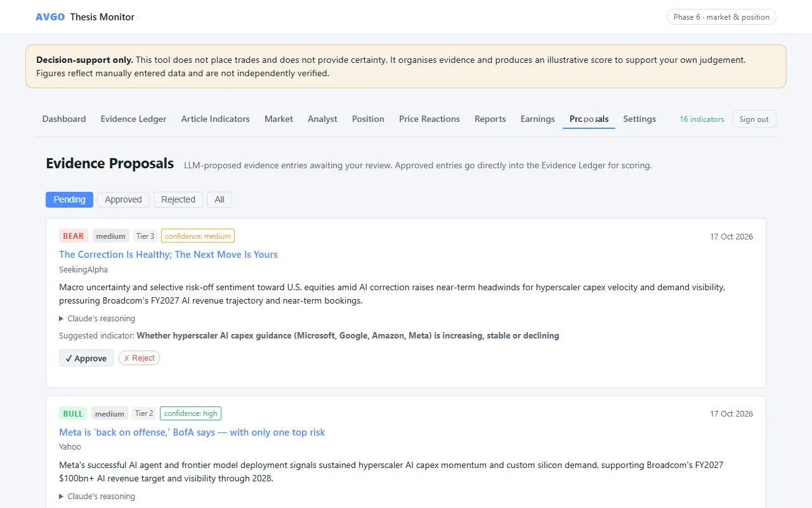Click the 'Evidence Proposals' heading
The height and width of the screenshot is (508, 812).
110,164
